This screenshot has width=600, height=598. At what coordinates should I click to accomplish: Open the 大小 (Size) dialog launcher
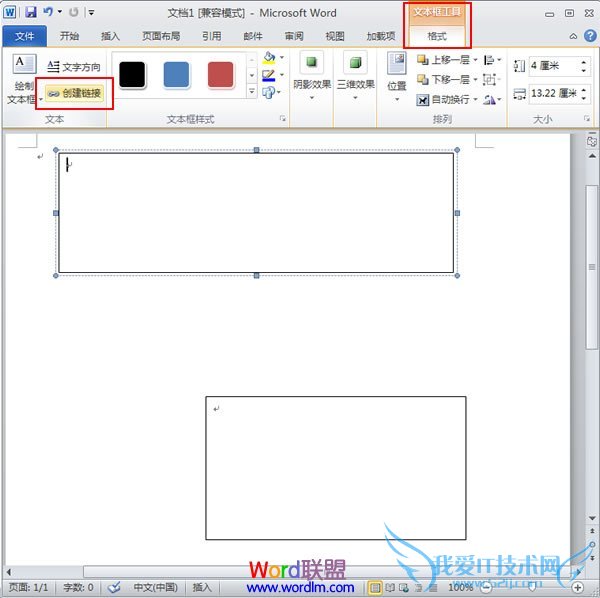tap(587, 119)
